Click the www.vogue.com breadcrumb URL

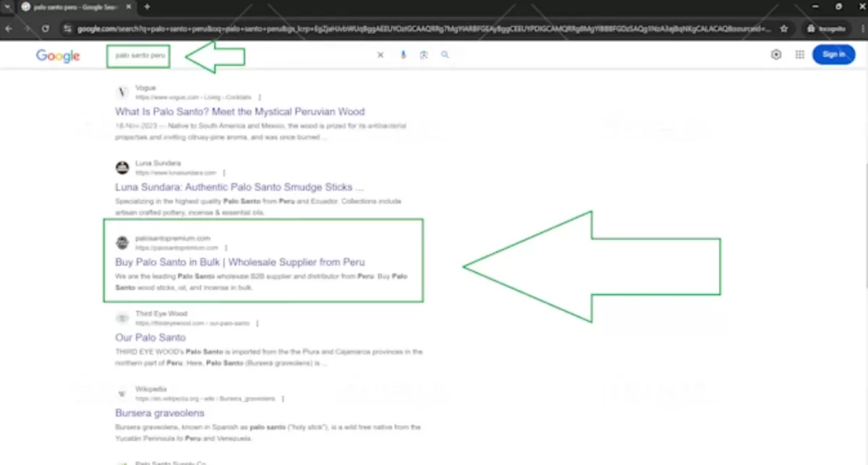point(193,97)
